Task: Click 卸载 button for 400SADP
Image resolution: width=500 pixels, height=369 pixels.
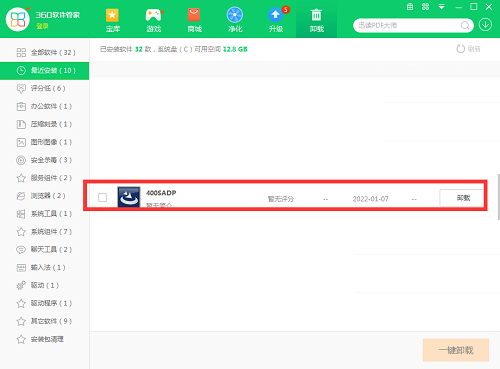Action: coord(463,198)
